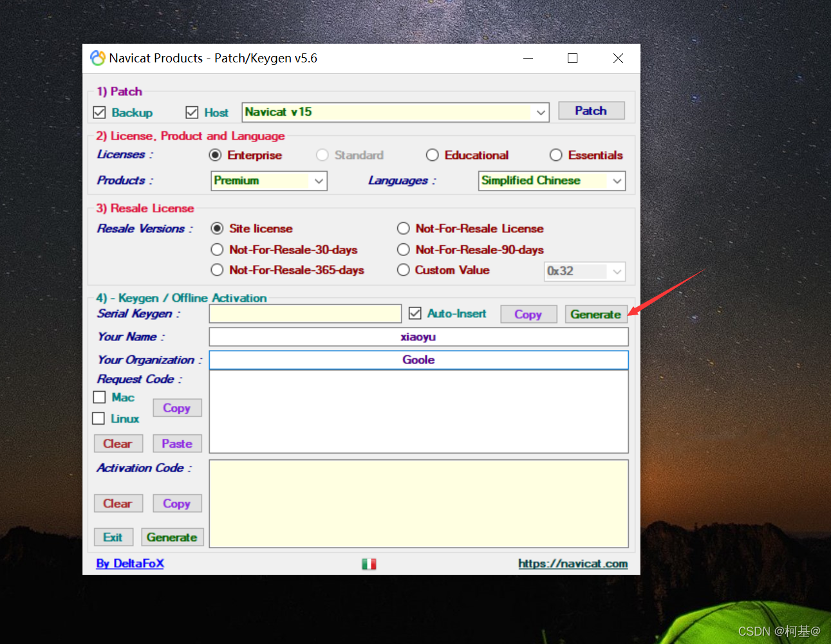Open the Navicat v15 version dropdown
The height and width of the screenshot is (644, 831).
click(396, 112)
